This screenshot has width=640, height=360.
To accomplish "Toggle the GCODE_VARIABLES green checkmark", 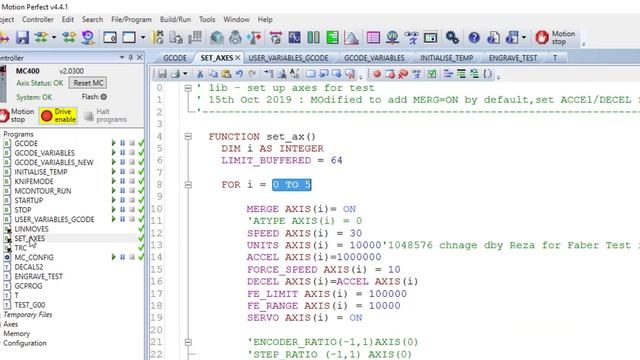I will click(141, 153).
